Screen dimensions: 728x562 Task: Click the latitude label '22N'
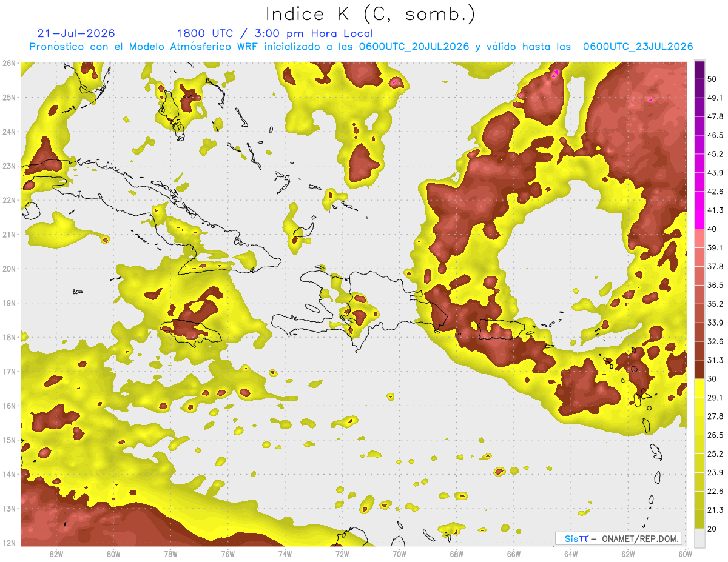pyautogui.click(x=8, y=200)
